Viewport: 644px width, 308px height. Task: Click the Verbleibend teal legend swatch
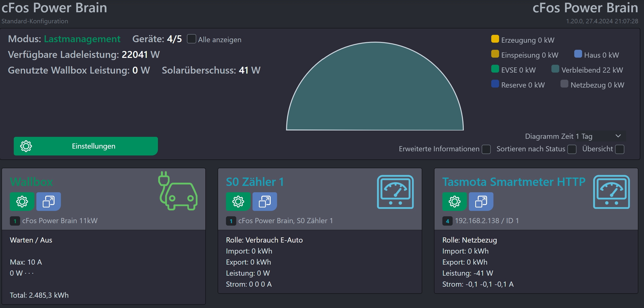click(x=555, y=69)
